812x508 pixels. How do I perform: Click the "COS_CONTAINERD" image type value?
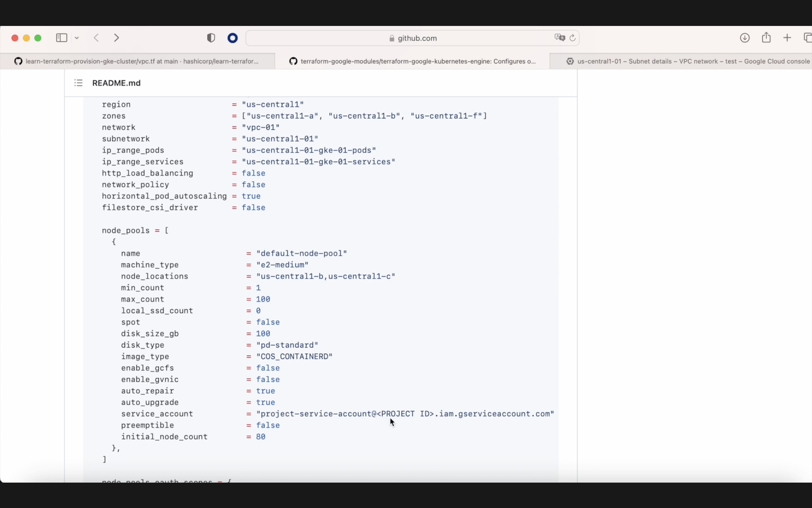(x=294, y=357)
